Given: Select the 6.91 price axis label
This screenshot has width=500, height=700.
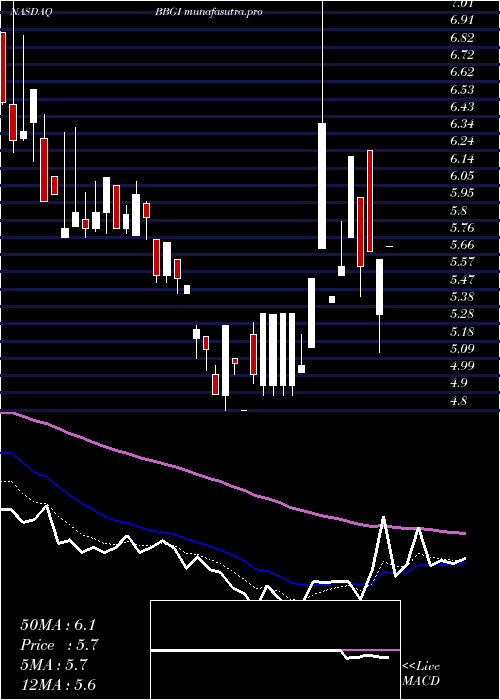Looking at the screenshot, I should pyautogui.click(x=462, y=20).
